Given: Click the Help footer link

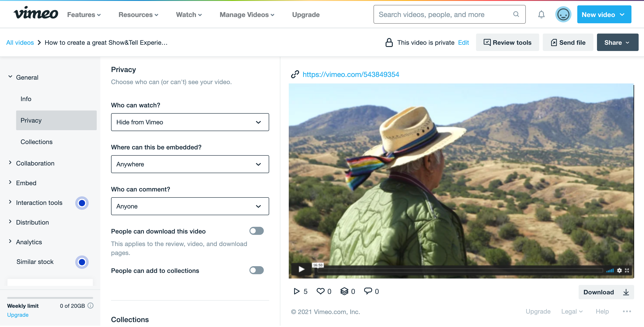Looking at the screenshot, I should coord(602,312).
